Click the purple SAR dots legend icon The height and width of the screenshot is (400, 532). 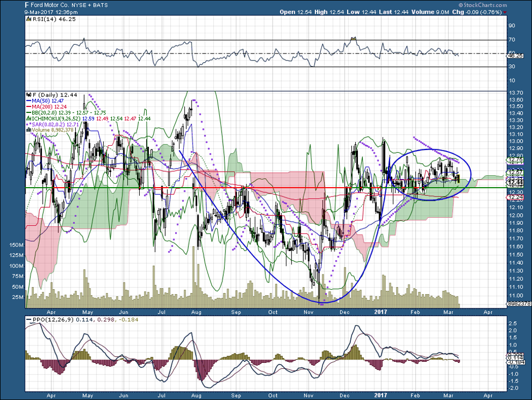[29, 124]
